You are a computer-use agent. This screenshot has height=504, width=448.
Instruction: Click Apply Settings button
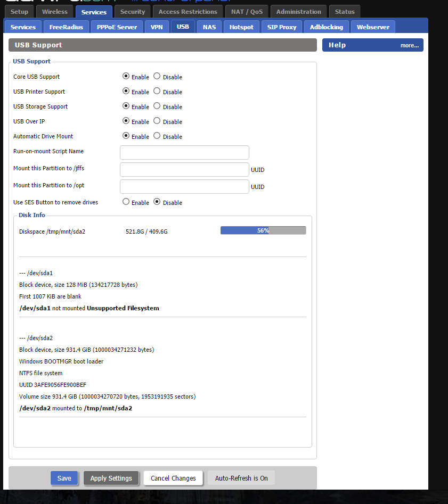click(x=111, y=478)
